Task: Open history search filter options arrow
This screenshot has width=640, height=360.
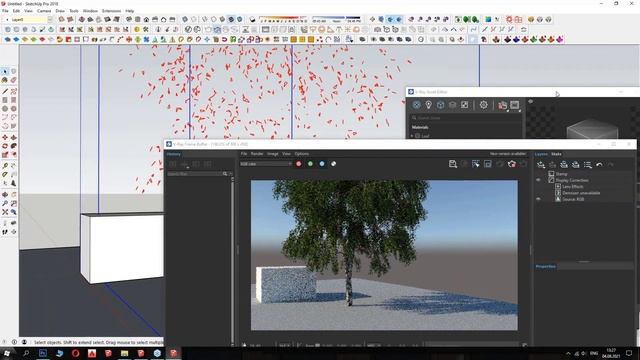Action: 231,174
